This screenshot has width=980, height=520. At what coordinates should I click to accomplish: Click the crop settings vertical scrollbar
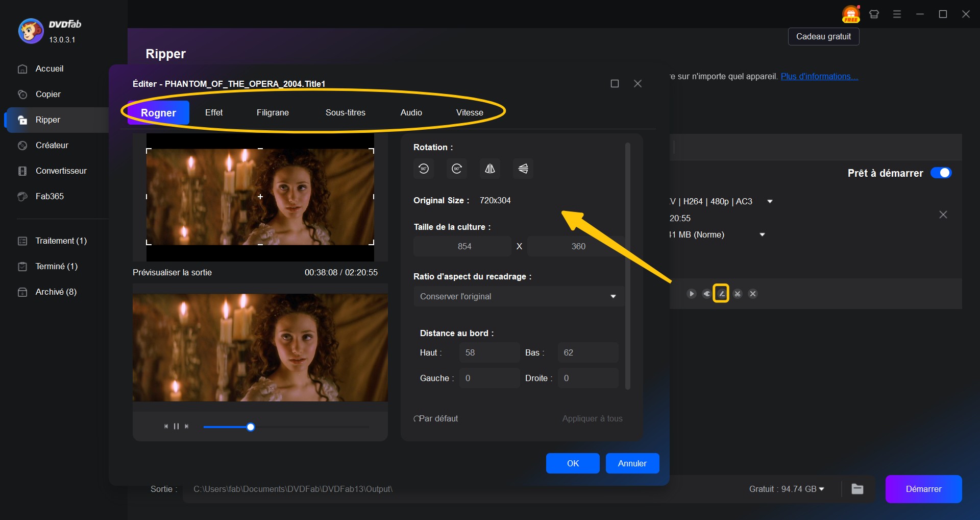[x=628, y=266]
